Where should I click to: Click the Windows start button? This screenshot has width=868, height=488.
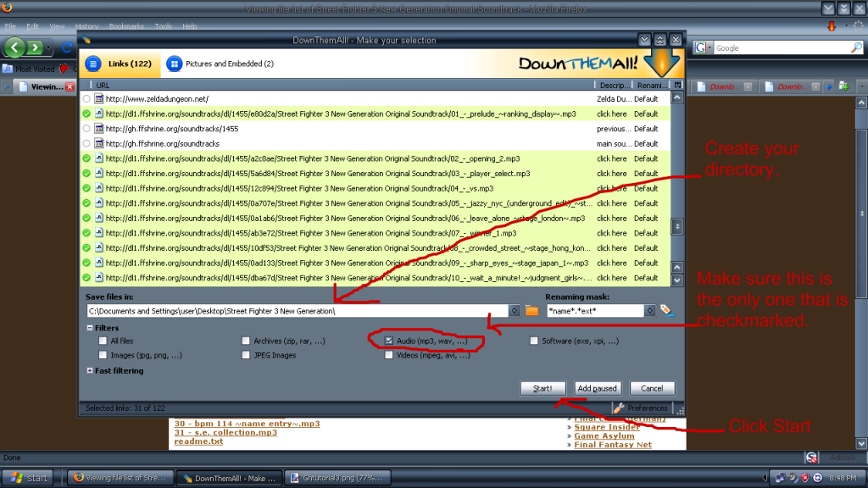click(x=30, y=478)
